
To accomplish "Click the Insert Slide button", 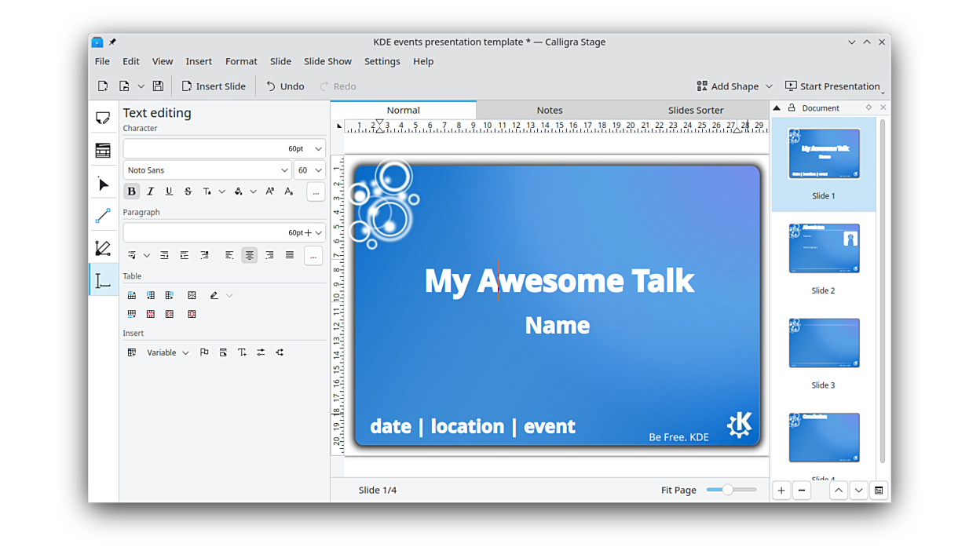I will (214, 86).
